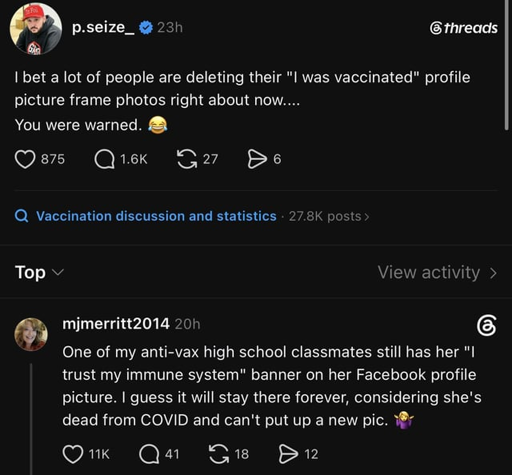This screenshot has width=512, height=475.
Task: Expand the 27.8K posts chevron
Action: [367, 217]
